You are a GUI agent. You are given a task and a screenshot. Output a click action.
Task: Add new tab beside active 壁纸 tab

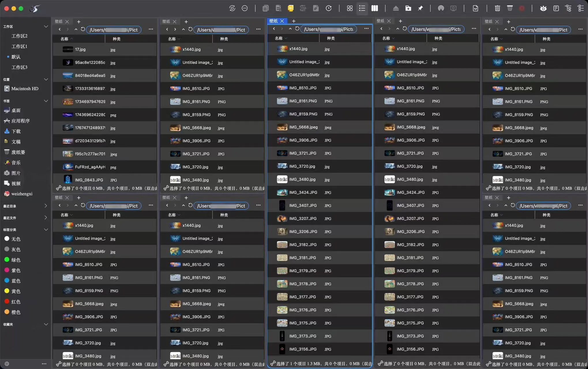click(294, 21)
